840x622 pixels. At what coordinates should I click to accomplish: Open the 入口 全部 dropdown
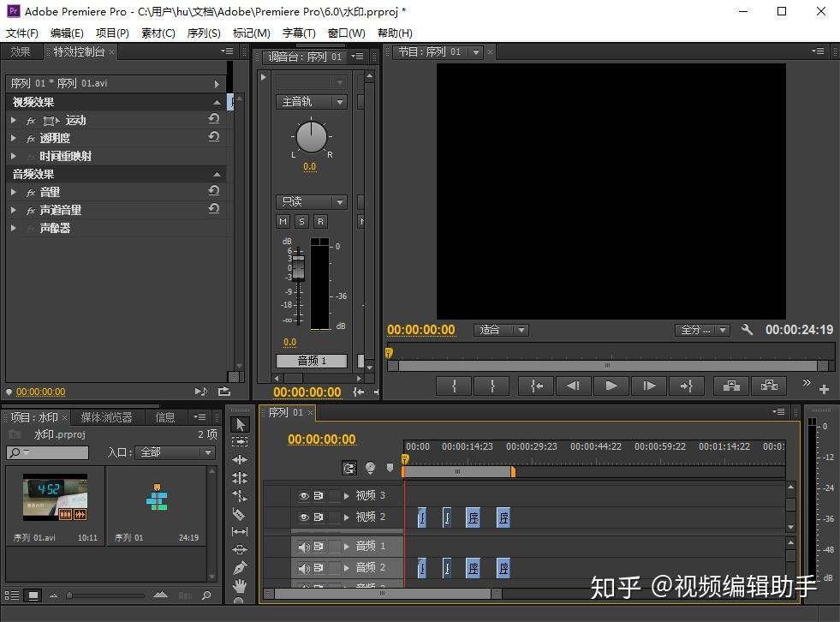tap(175, 452)
